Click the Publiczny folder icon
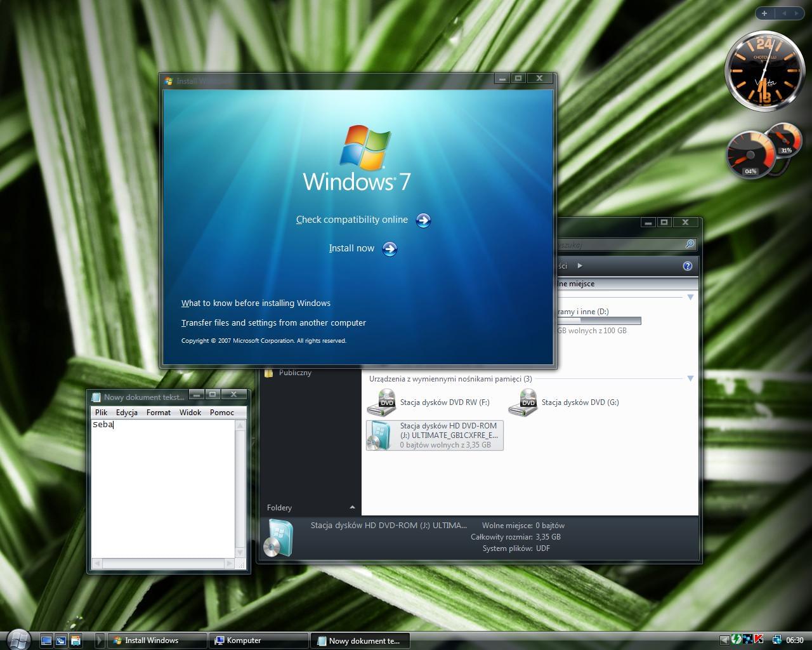This screenshot has height=650, width=812. point(269,373)
